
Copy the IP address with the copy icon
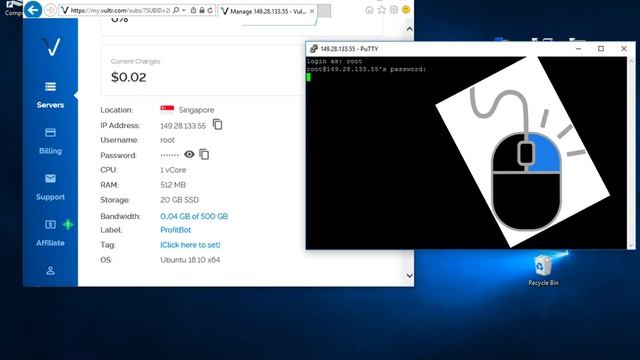[218, 124]
